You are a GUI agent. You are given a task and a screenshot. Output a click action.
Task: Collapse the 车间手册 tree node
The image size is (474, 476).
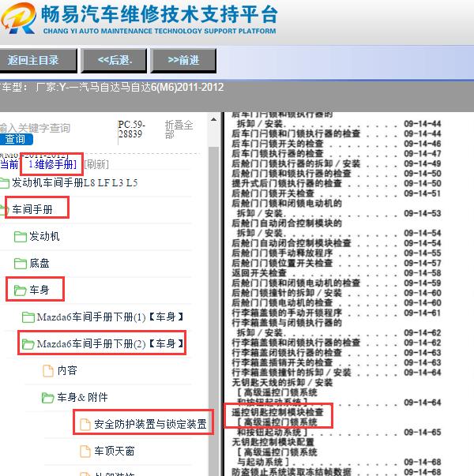[x=32, y=209]
